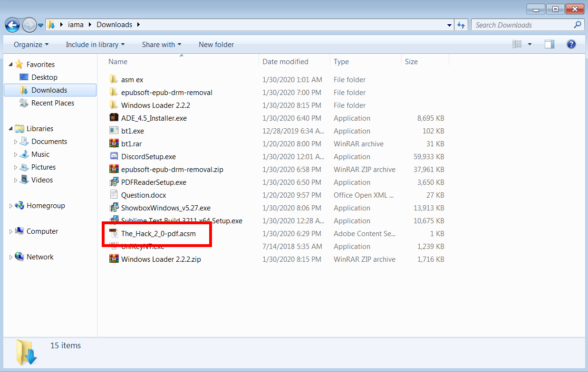588x372 pixels.
Task: Open Recent Places in Favorites
Action: pos(53,103)
